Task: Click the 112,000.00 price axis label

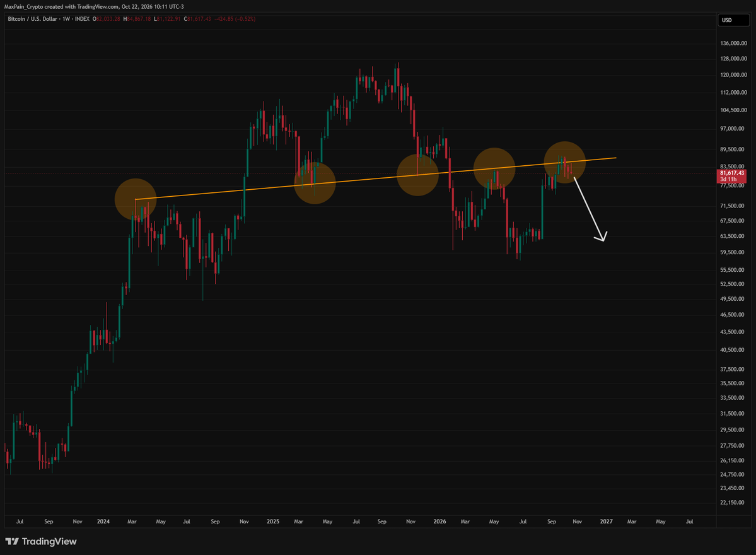Action: pyautogui.click(x=733, y=92)
